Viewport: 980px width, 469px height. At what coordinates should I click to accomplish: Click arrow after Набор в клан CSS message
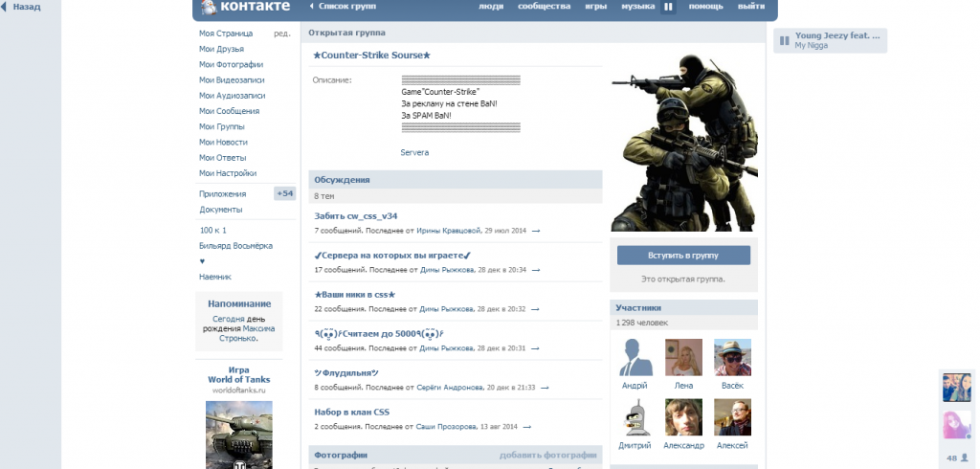coord(527,427)
